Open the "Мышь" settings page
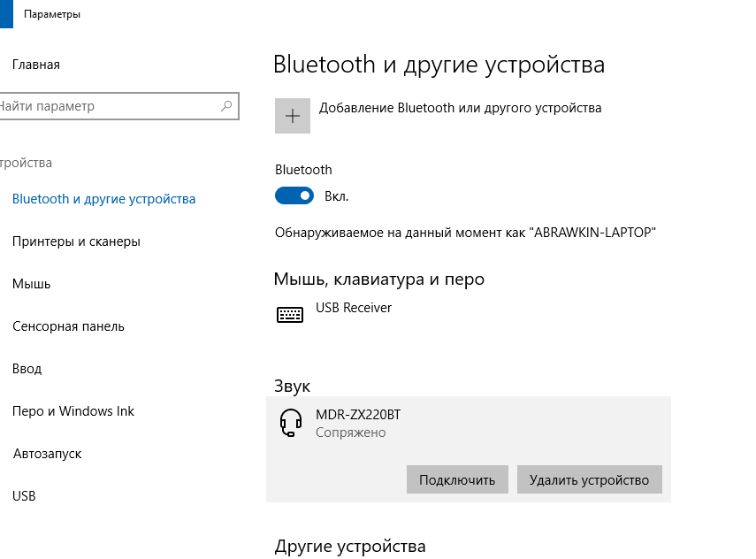 32,284
